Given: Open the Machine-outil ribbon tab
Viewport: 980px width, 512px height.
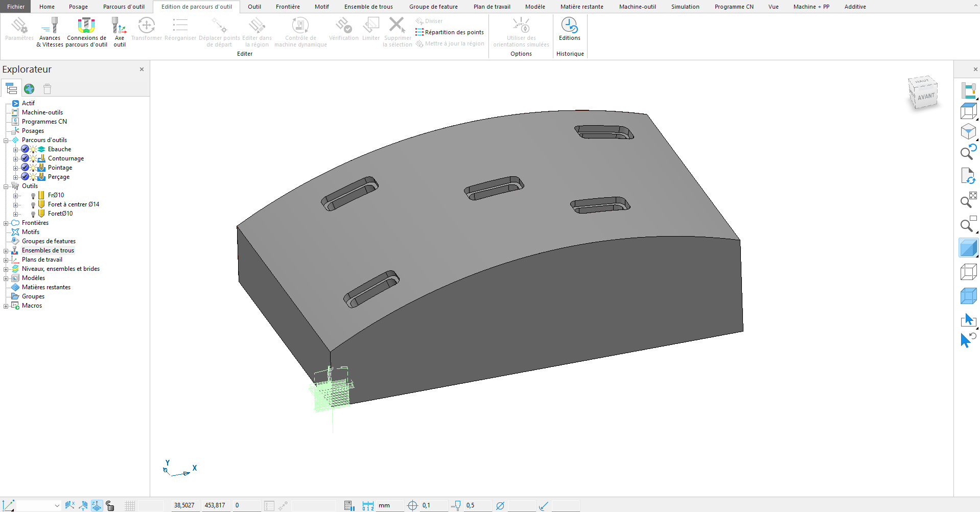Looking at the screenshot, I should [x=638, y=7].
